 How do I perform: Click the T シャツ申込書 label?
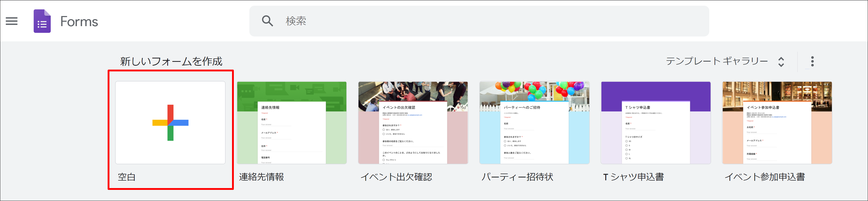pyautogui.click(x=633, y=177)
